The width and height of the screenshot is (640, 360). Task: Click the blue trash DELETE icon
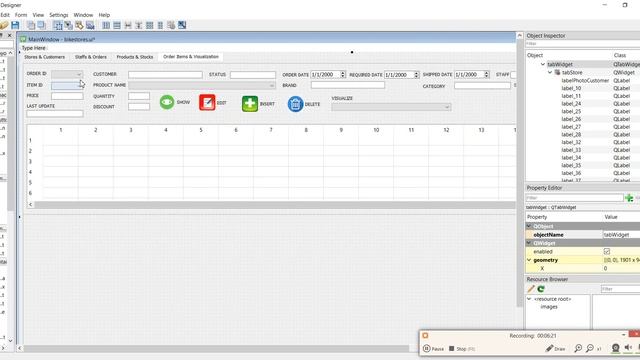(295, 104)
